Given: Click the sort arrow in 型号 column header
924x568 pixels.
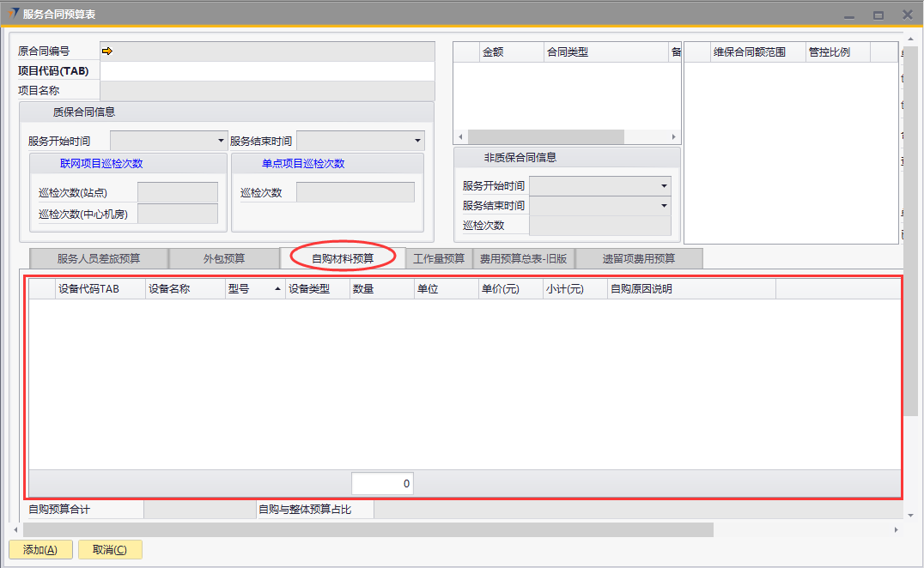Looking at the screenshot, I should (277, 290).
